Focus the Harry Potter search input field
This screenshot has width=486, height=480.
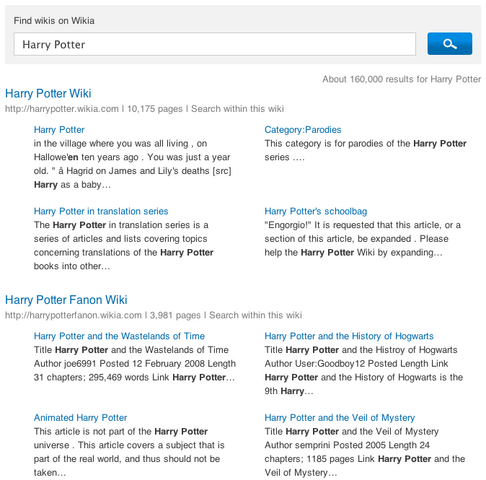pos(215,44)
